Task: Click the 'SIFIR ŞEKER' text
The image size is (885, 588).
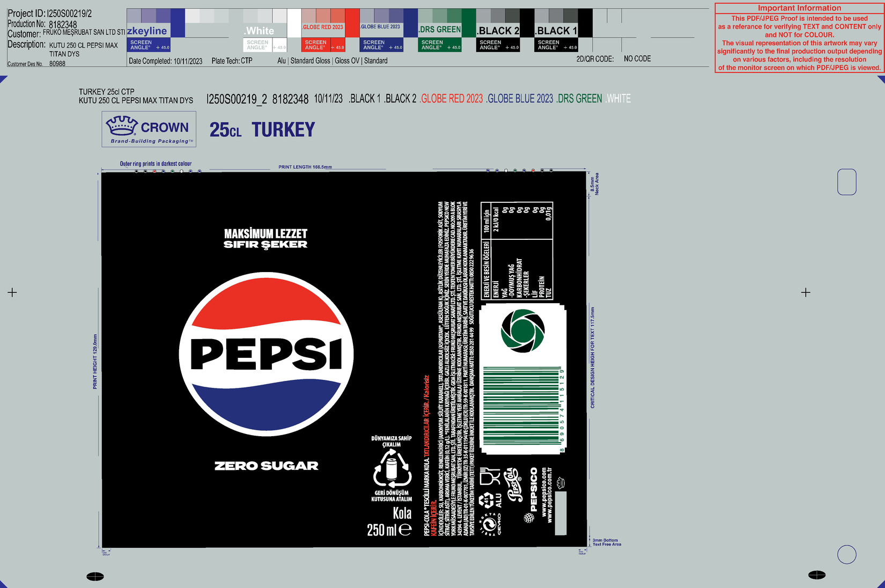Action: [x=265, y=245]
